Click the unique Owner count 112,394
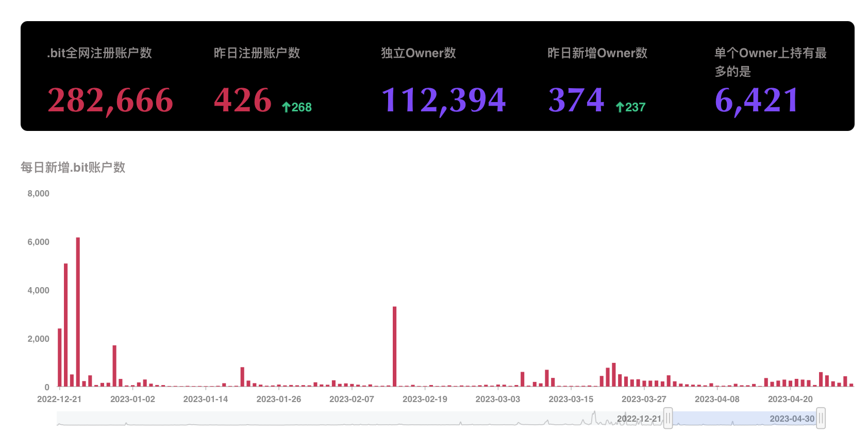 443,100
